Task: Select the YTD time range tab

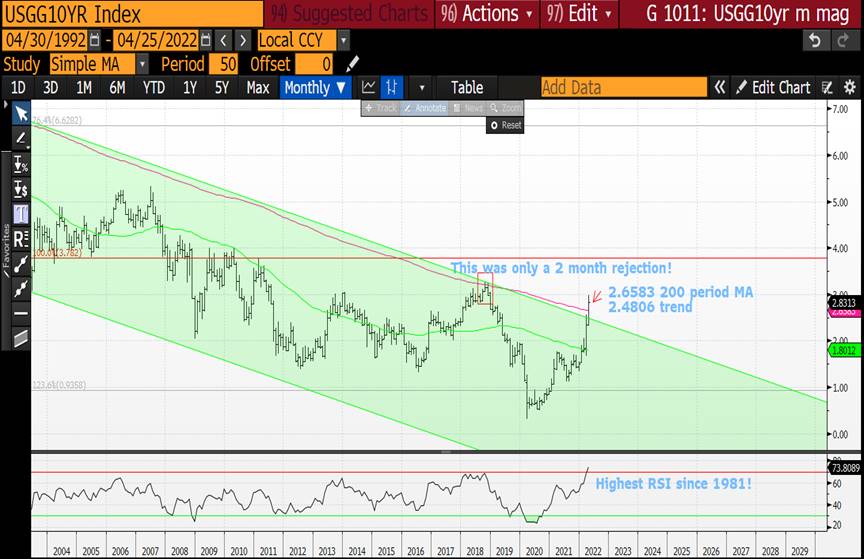Action: (x=153, y=87)
